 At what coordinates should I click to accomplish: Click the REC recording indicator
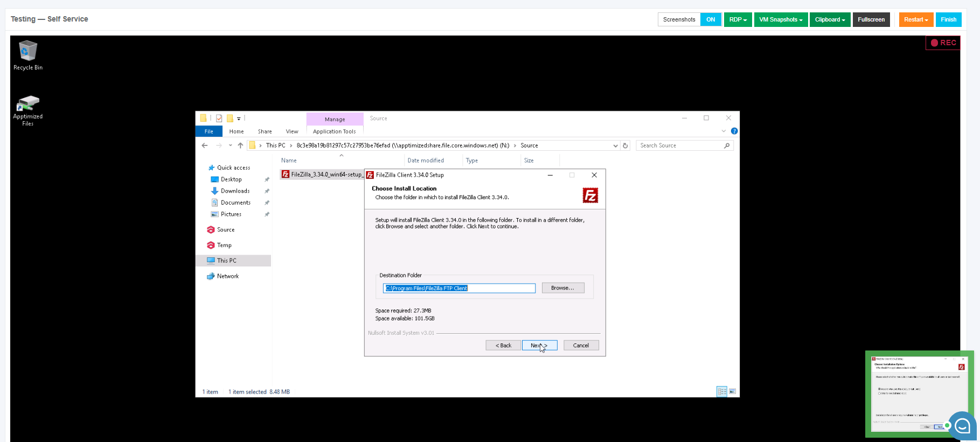coord(943,43)
